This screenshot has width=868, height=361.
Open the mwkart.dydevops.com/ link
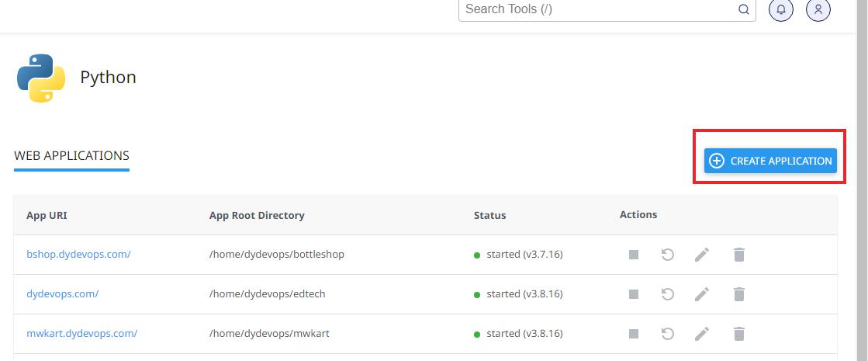click(82, 334)
